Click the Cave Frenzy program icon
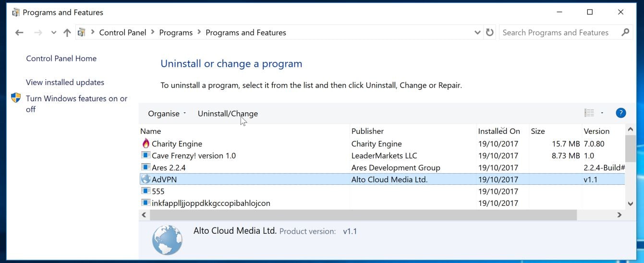 pyautogui.click(x=146, y=155)
